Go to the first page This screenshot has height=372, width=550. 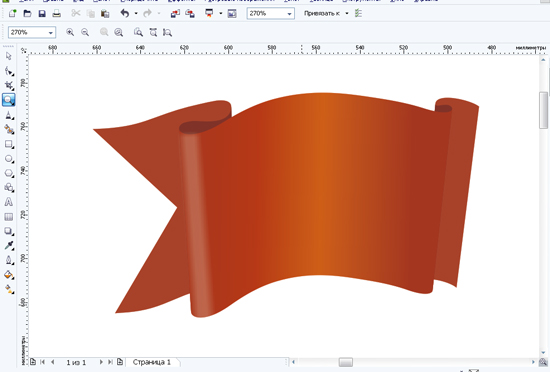point(42,362)
